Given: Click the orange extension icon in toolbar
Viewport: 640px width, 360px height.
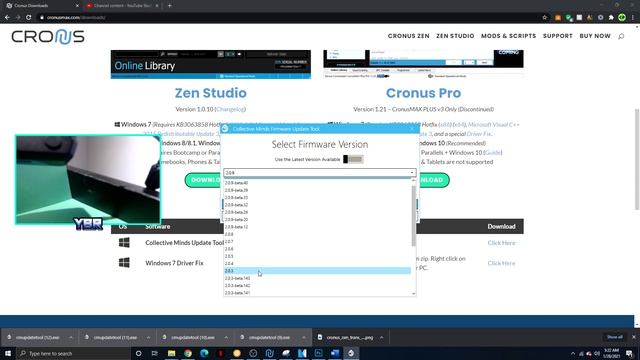Looking at the screenshot, I should (x=558, y=18).
